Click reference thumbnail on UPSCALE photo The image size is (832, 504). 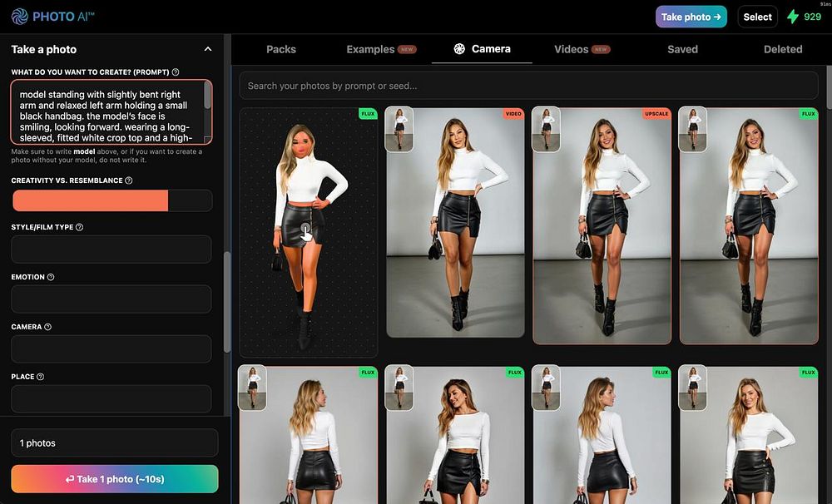546,130
